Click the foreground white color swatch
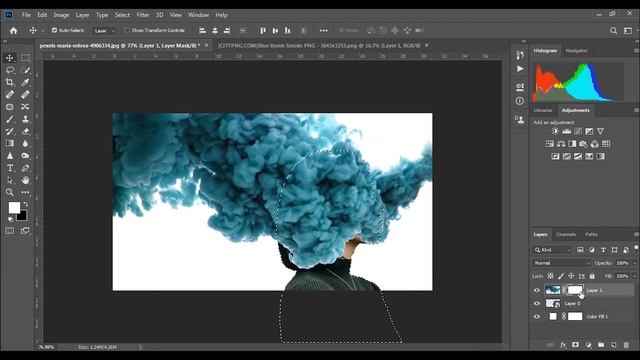Screen dimensions: 640x360 tap(14, 208)
